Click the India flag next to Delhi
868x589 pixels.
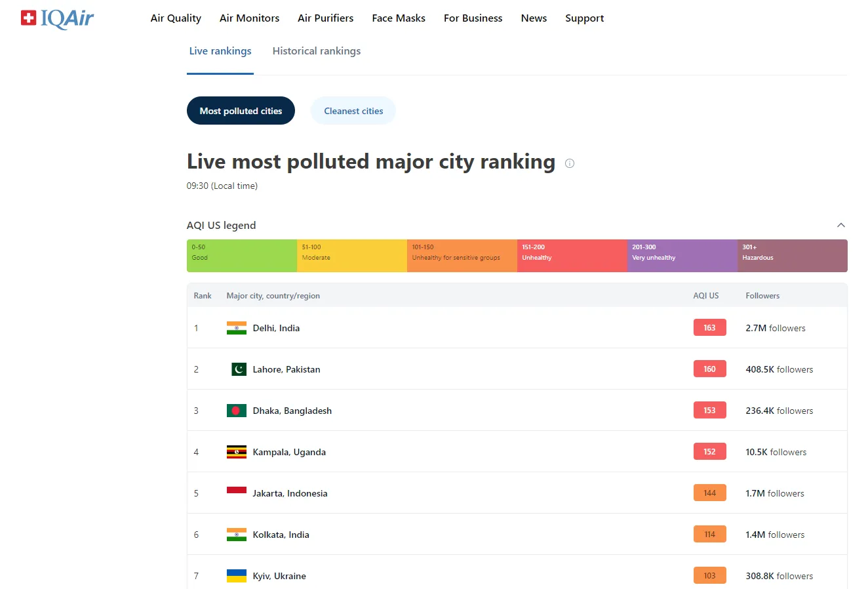(236, 328)
